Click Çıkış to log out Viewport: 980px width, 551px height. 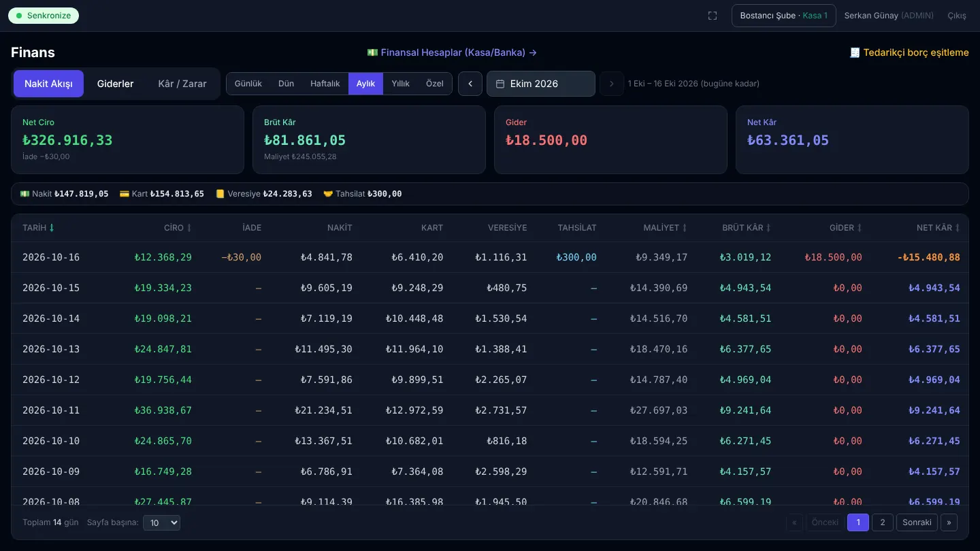coord(957,16)
